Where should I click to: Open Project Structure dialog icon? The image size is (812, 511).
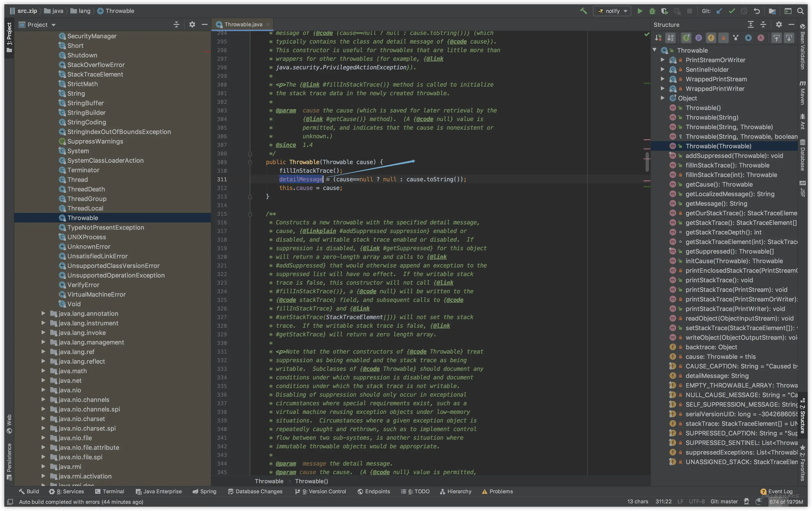pyautogui.click(x=772, y=11)
